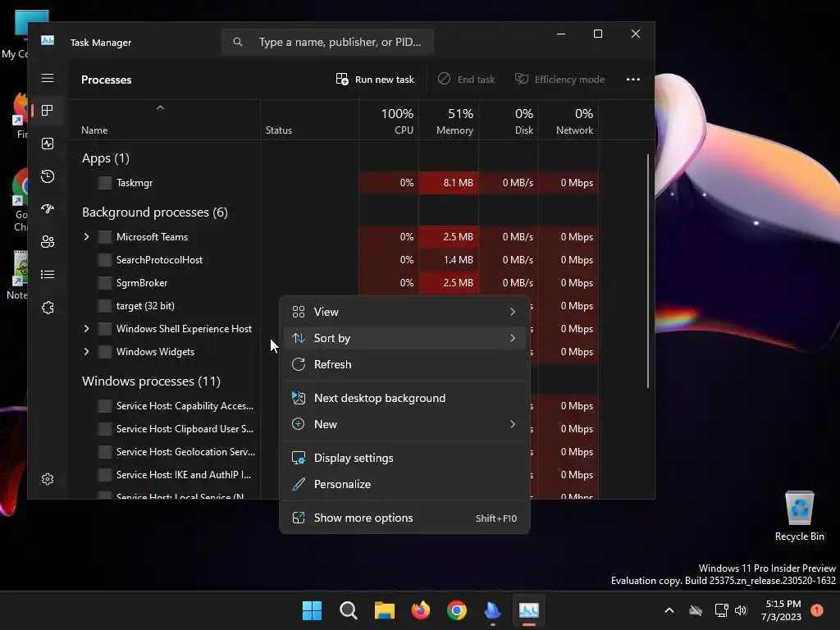The height and width of the screenshot is (630, 840).
Task: Open the Sort by submenu
Action: coord(404,338)
